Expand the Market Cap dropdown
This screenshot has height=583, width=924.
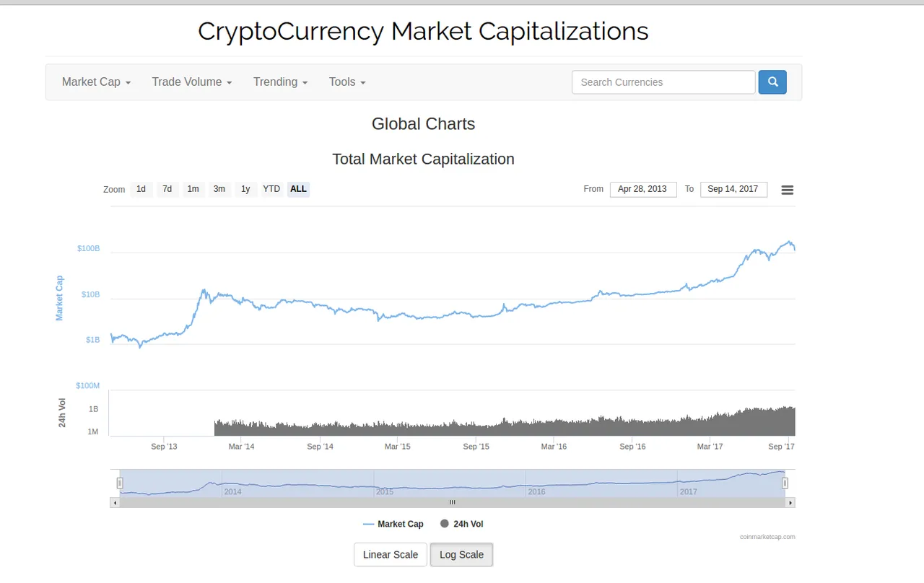[96, 82]
